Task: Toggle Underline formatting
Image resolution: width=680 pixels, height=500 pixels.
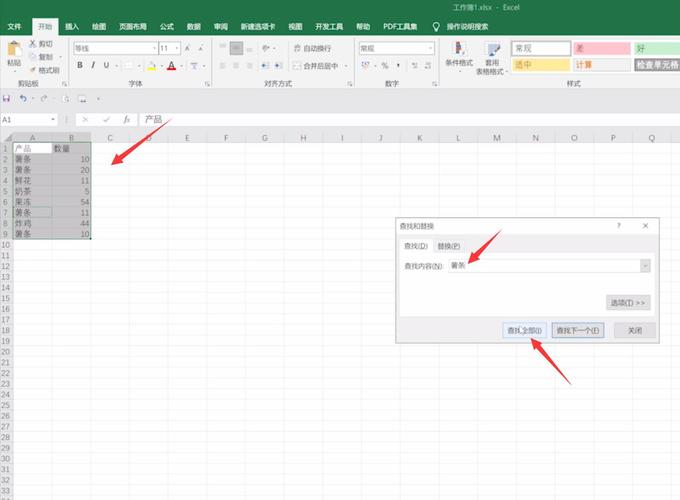Action: (106, 65)
